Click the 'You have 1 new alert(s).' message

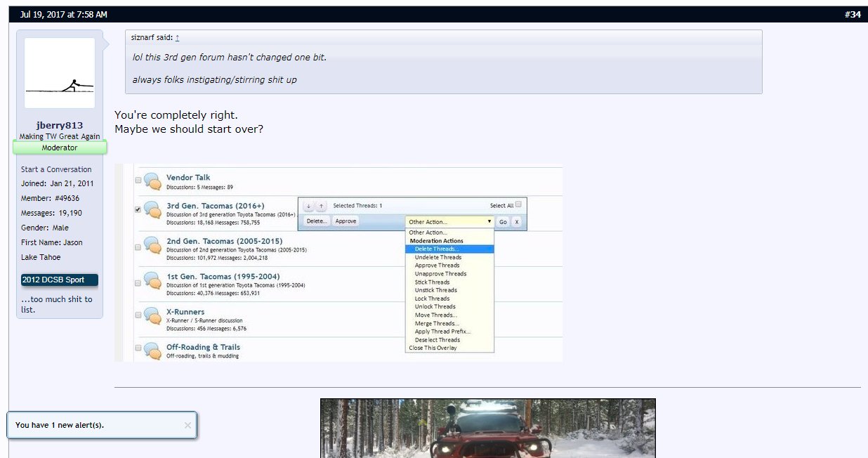[x=60, y=425]
